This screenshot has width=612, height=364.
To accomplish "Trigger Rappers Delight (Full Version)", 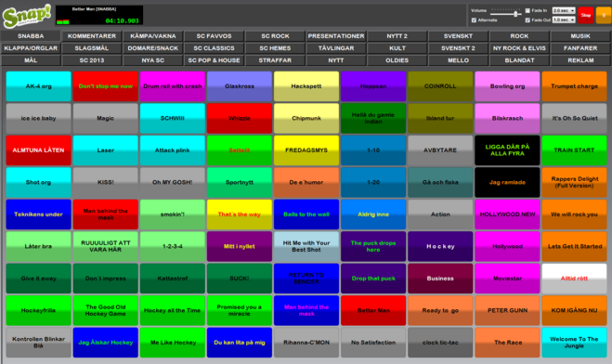I will [x=574, y=182].
